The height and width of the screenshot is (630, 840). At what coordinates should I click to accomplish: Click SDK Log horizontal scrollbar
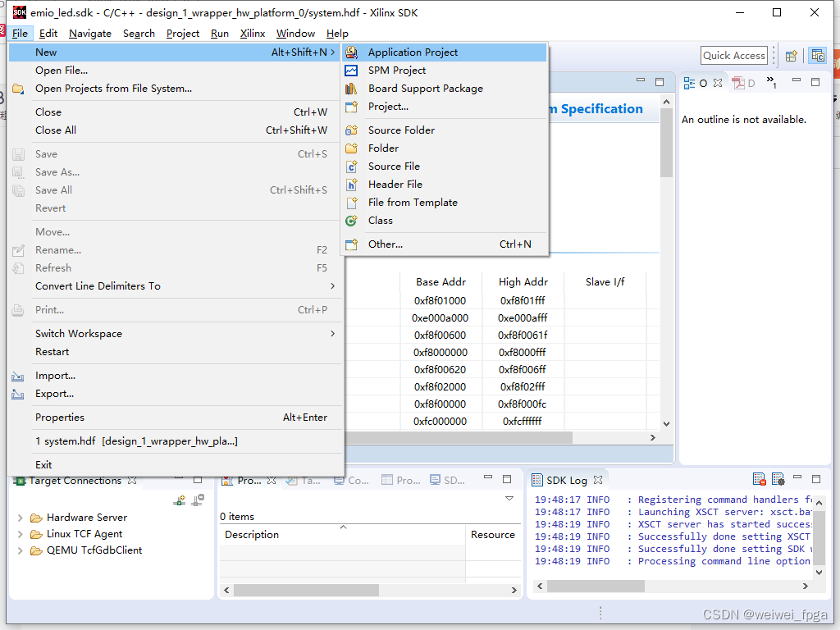(596, 587)
